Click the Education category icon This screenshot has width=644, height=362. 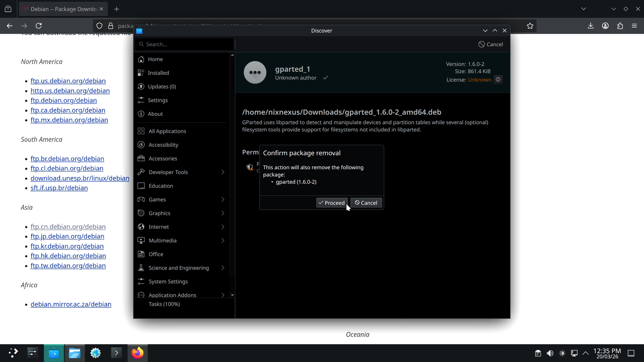(x=141, y=186)
